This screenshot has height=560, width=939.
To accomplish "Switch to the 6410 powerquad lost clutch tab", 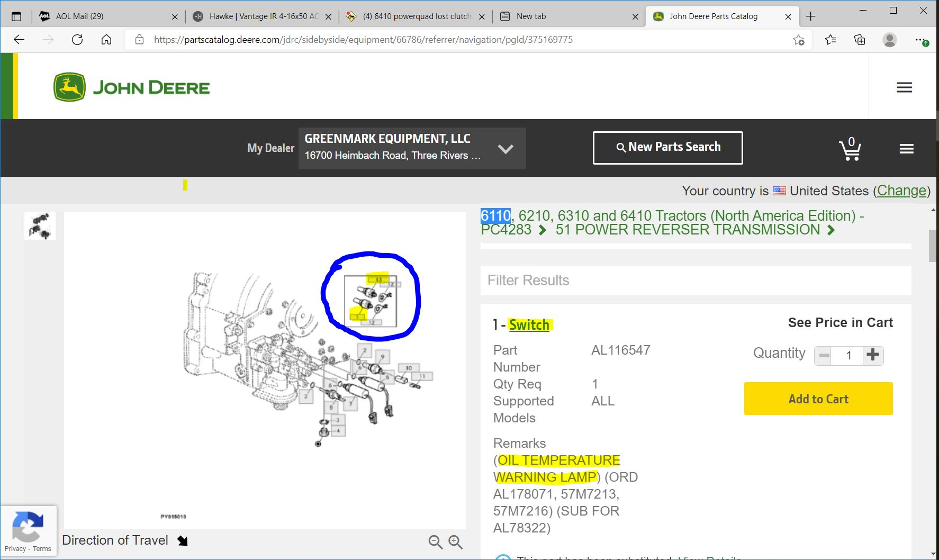I will [x=417, y=16].
